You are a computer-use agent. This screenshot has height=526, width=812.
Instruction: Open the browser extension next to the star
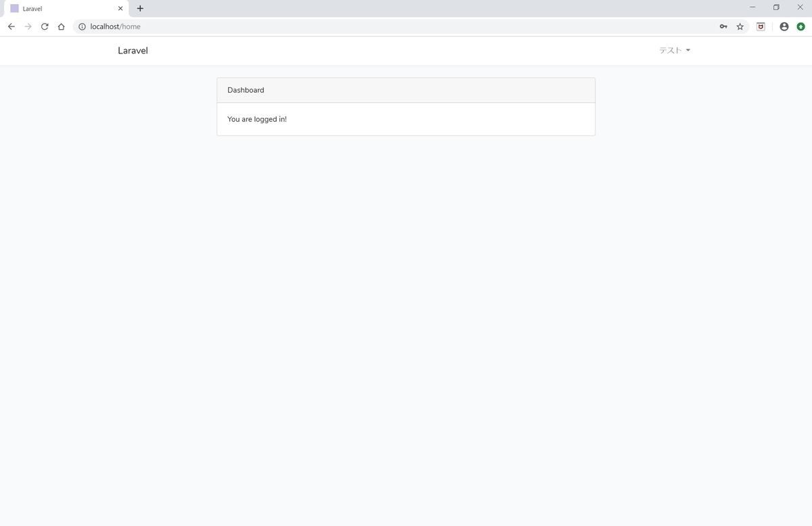(x=760, y=26)
